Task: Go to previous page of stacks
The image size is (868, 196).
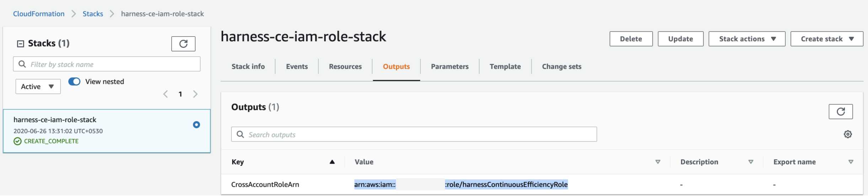Action: click(166, 94)
